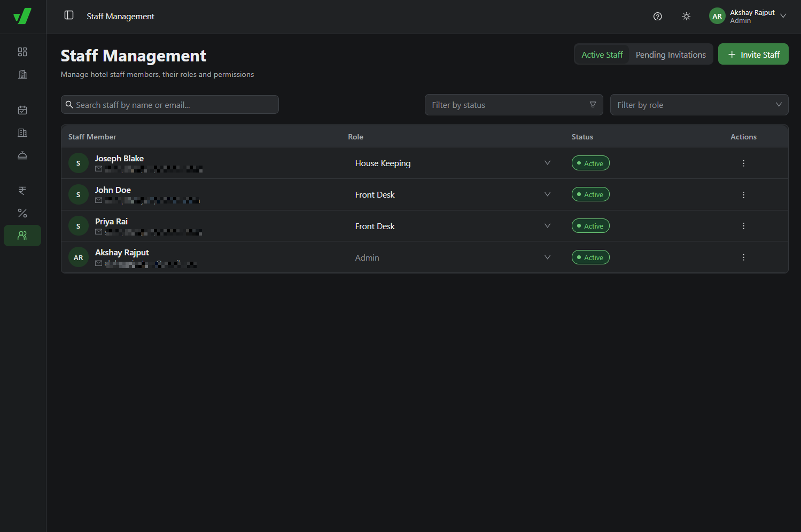Select the Priya Rai name text

(x=111, y=222)
